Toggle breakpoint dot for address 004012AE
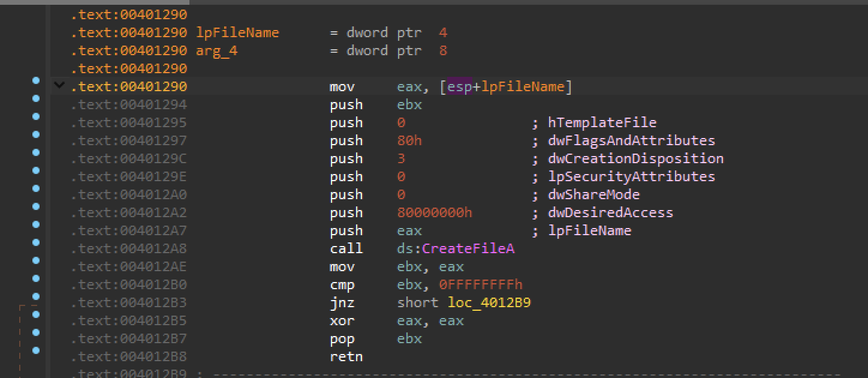The image size is (868, 378). 36,260
